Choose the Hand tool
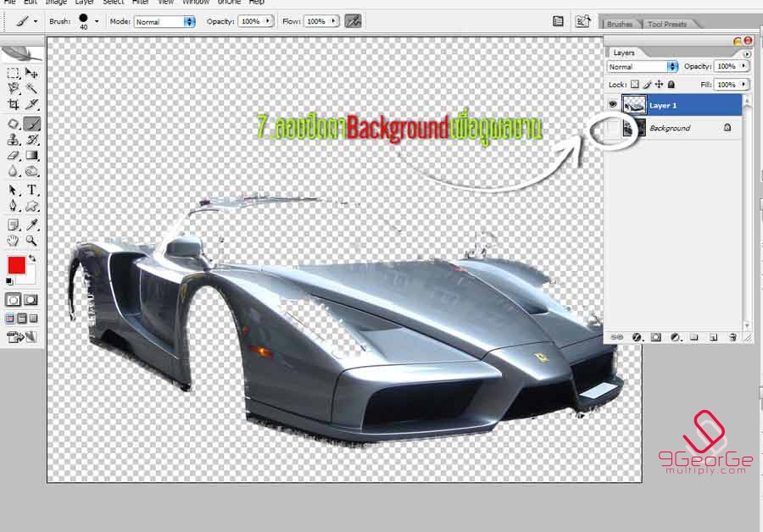Viewport: 763px width, 532px height. (x=14, y=241)
